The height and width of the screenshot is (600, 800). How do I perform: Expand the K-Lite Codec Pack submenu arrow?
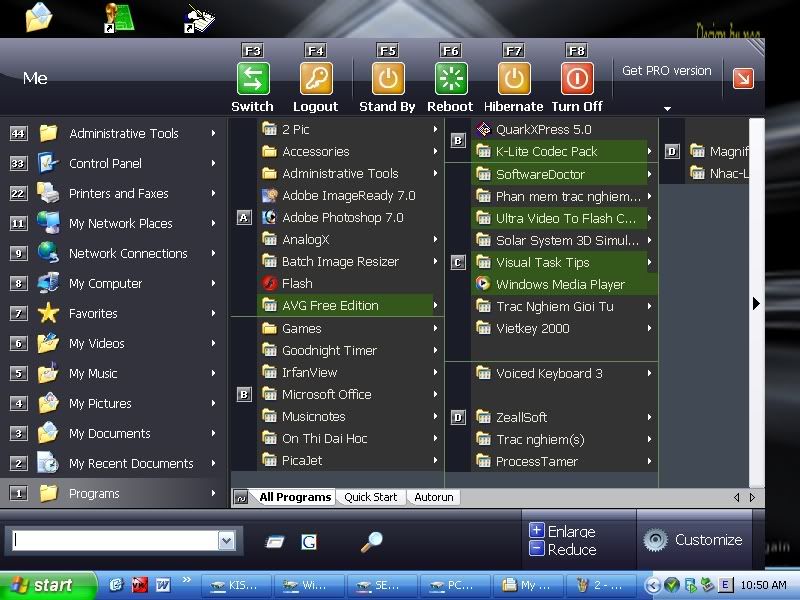point(650,152)
